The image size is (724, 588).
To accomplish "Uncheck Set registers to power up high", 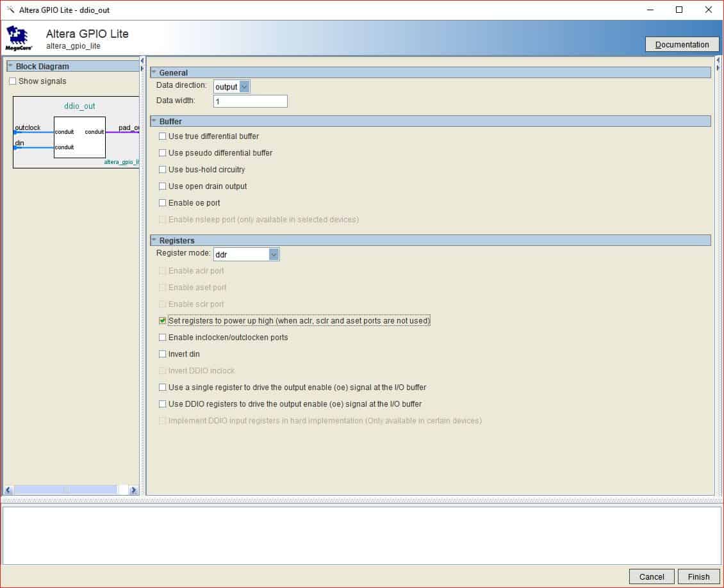I will pyautogui.click(x=162, y=321).
